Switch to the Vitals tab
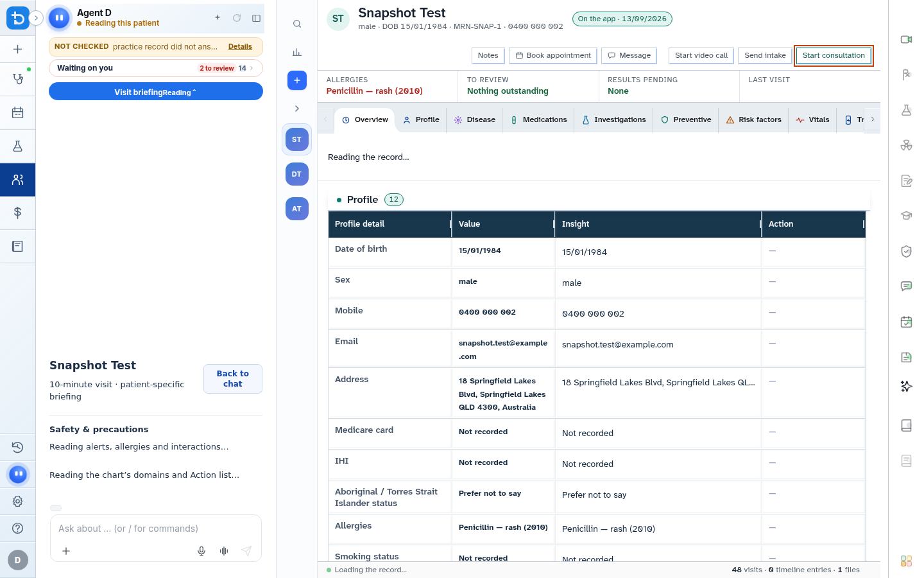 click(813, 120)
